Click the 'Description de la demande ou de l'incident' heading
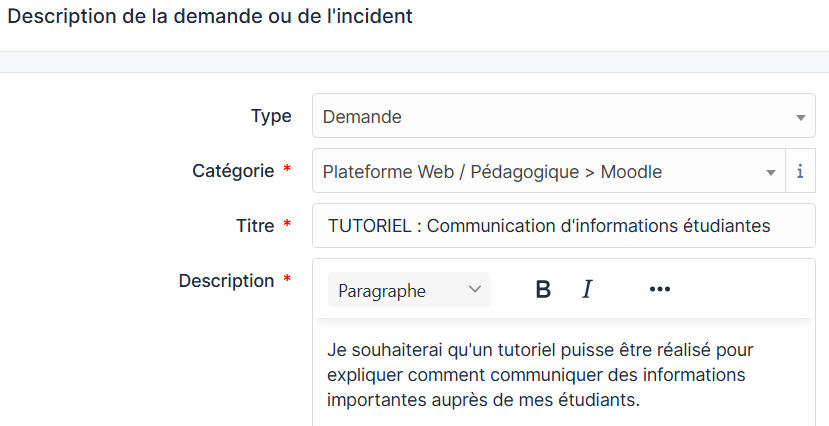The width and height of the screenshot is (829, 426). tap(210, 16)
